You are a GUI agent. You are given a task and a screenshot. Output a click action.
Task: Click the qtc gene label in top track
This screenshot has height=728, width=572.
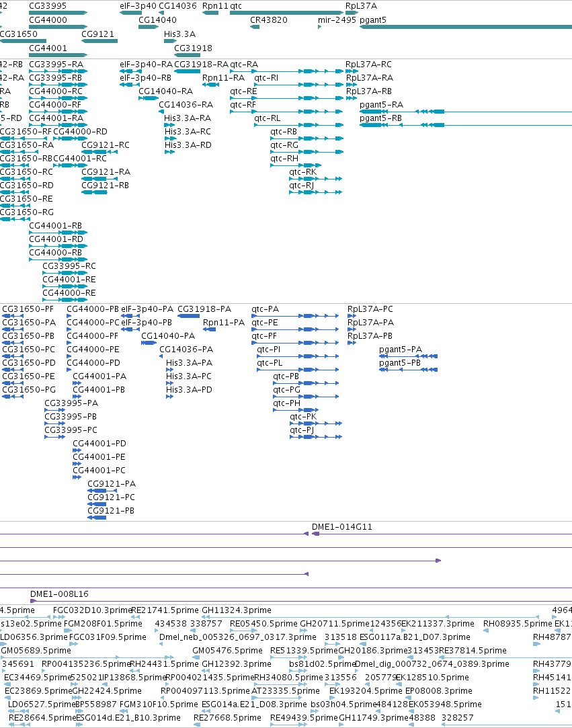[236, 6]
